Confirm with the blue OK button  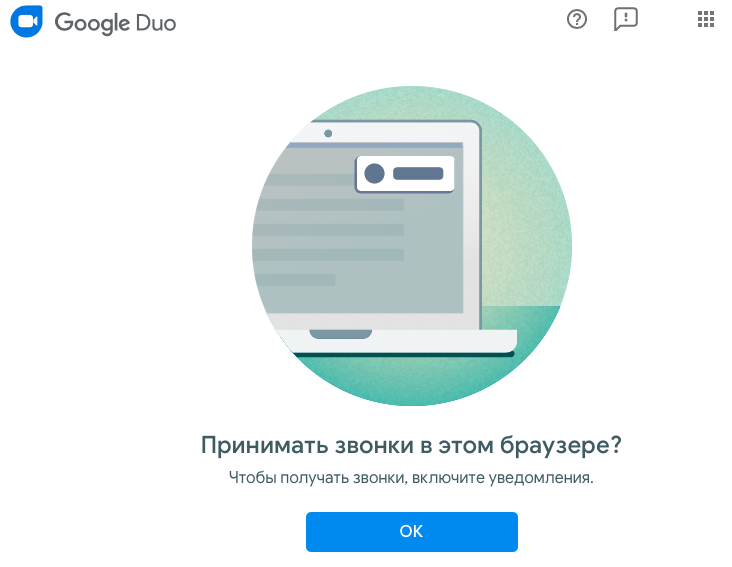point(412,532)
